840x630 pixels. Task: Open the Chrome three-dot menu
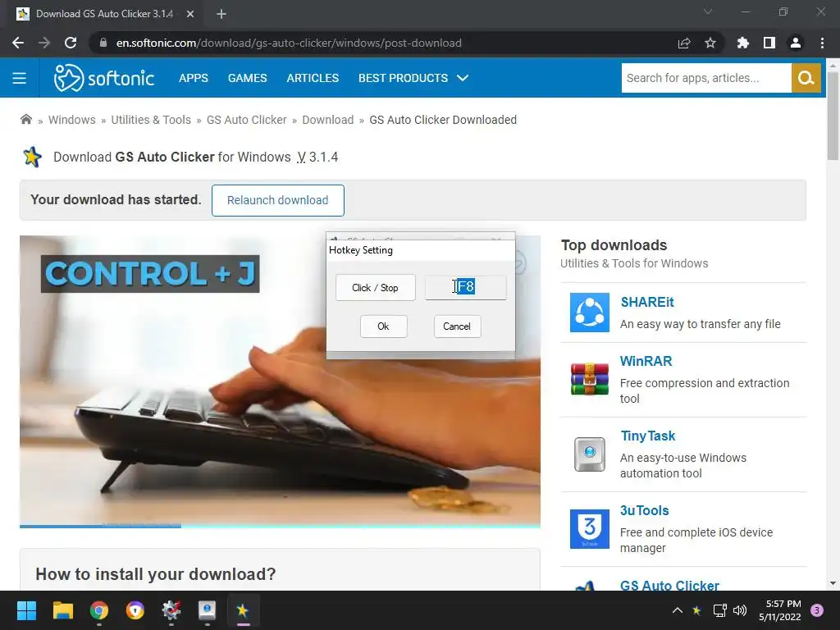822,43
